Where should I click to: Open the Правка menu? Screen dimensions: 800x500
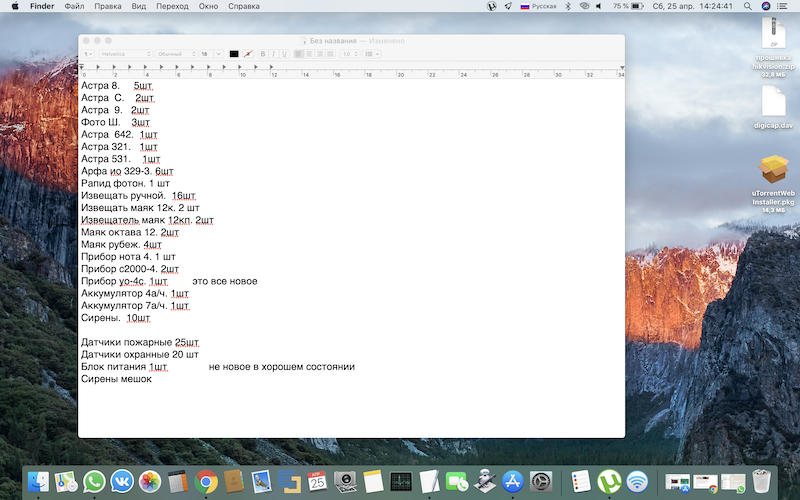[106, 6]
